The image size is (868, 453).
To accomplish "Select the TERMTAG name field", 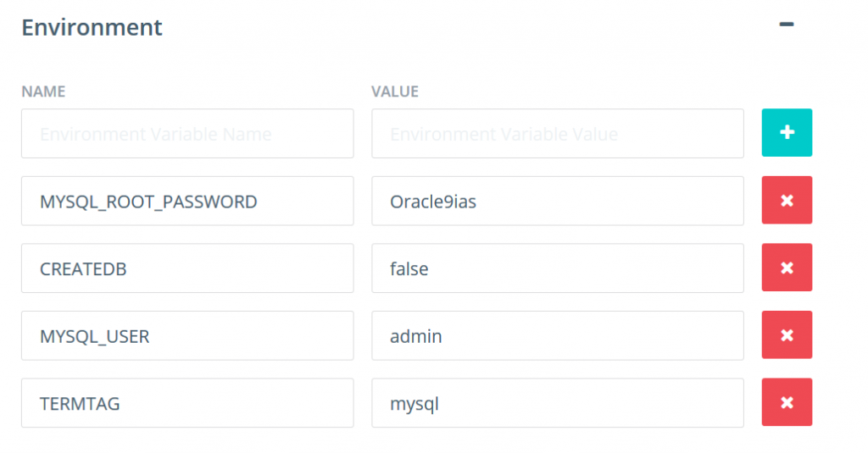I will 187,403.
